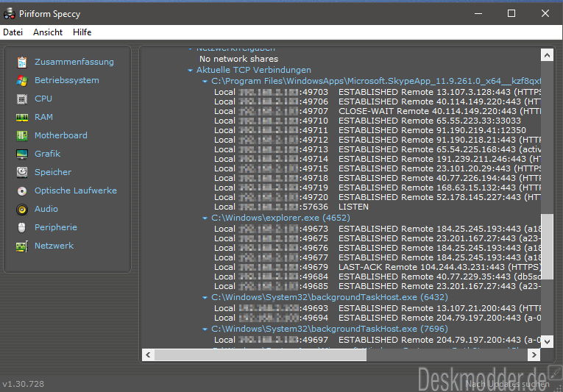563x392 pixels.
Task: Select the backgroundTaskHost.exe (6432) entry
Action: point(330,297)
